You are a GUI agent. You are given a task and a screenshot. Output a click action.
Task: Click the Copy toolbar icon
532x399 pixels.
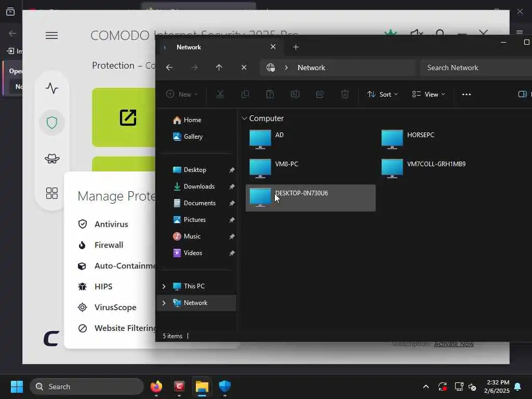point(245,95)
